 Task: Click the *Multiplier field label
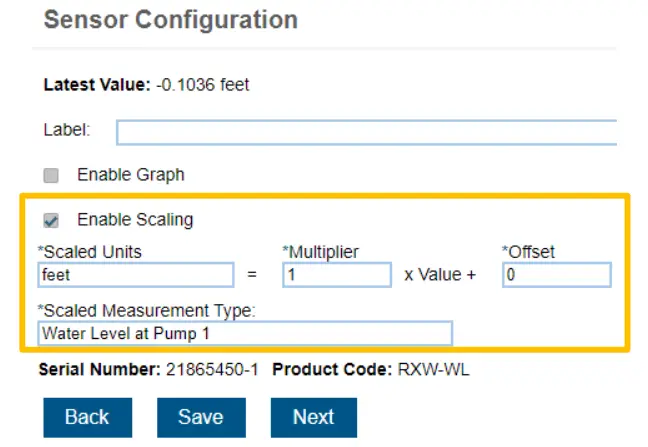tap(320, 253)
